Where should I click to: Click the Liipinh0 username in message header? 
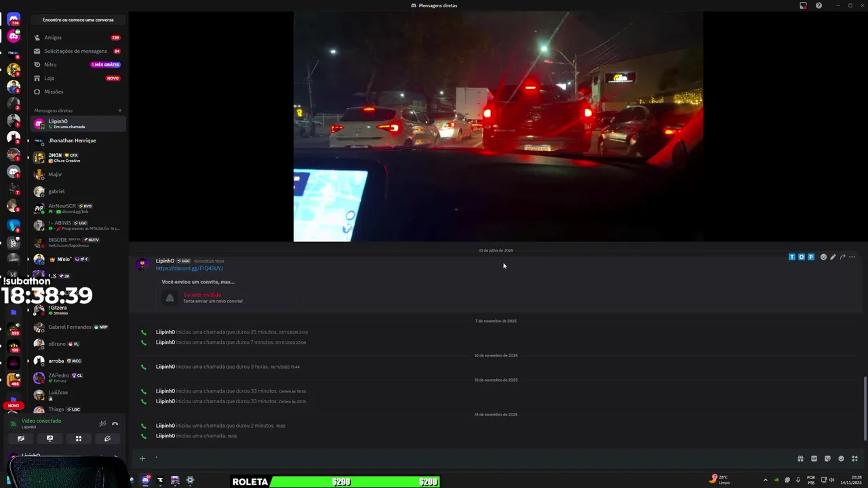pos(165,261)
